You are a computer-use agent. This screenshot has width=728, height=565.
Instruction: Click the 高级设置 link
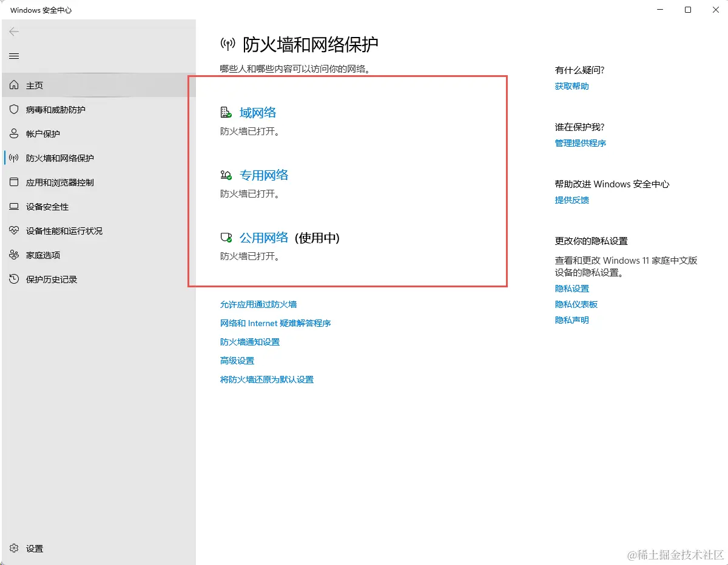[237, 361]
